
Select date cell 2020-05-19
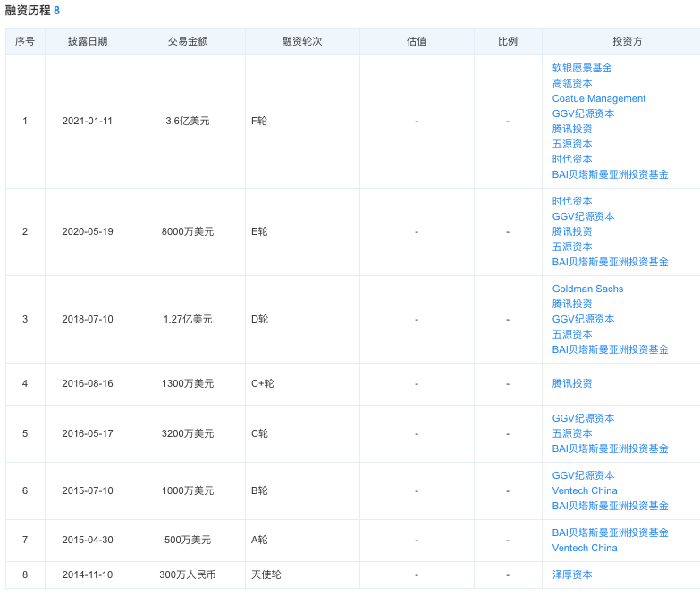88,231
